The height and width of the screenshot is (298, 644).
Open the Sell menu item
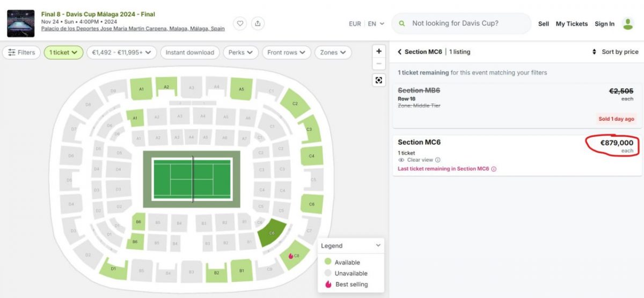coord(544,24)
